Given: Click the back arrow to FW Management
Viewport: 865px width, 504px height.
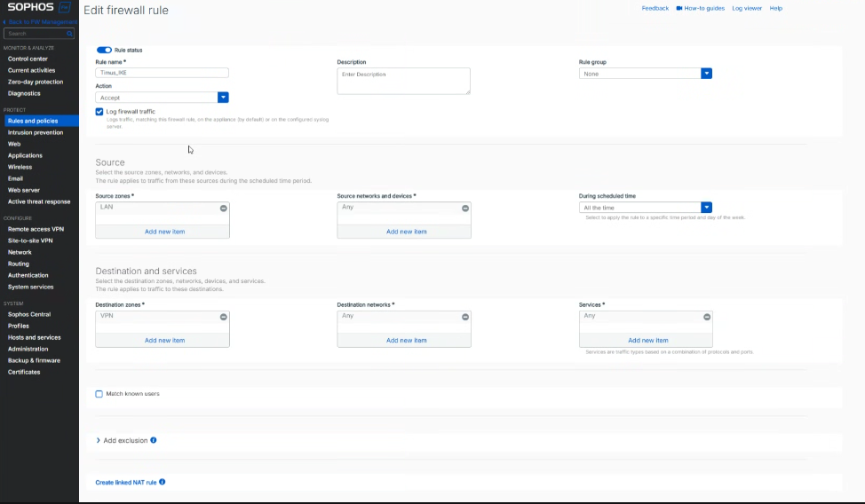Looking at the screenshot, I should point(4,22).
